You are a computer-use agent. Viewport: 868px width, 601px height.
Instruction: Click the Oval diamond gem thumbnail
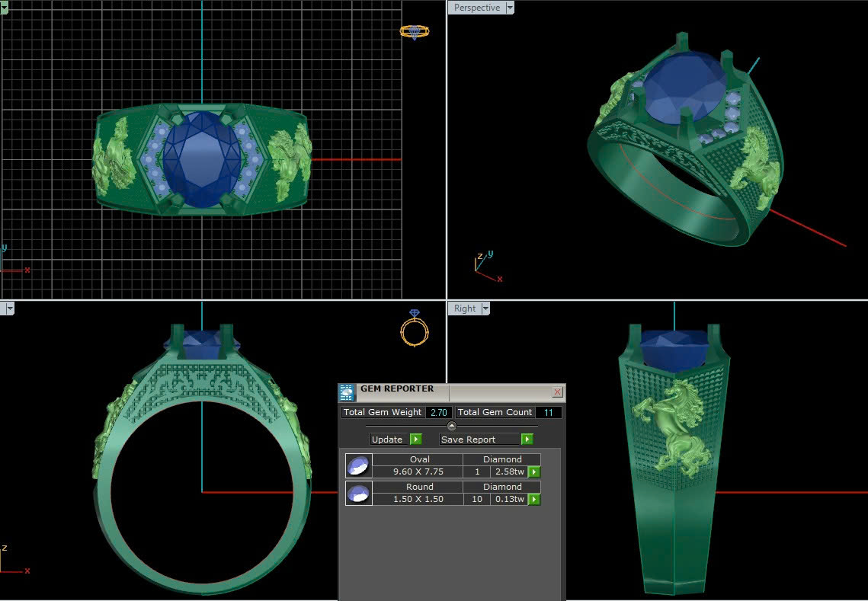point(358,465)
